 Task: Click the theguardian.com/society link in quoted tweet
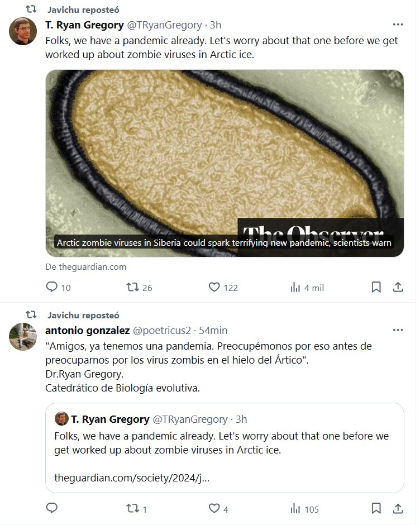pos(132,478)
